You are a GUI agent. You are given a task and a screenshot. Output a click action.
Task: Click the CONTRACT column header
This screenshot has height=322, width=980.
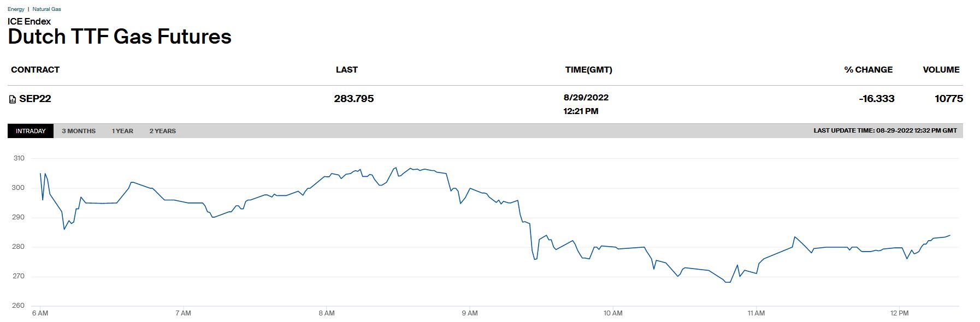35,70
